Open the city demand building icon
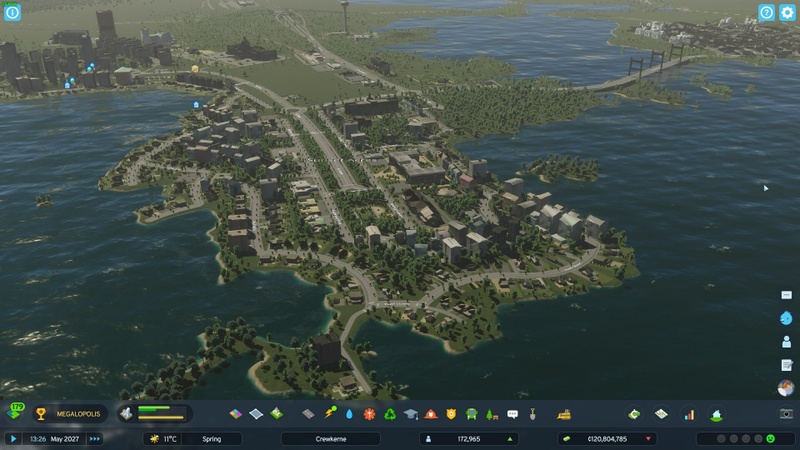This screenshot has width=800, height=450. pos(126,414)
